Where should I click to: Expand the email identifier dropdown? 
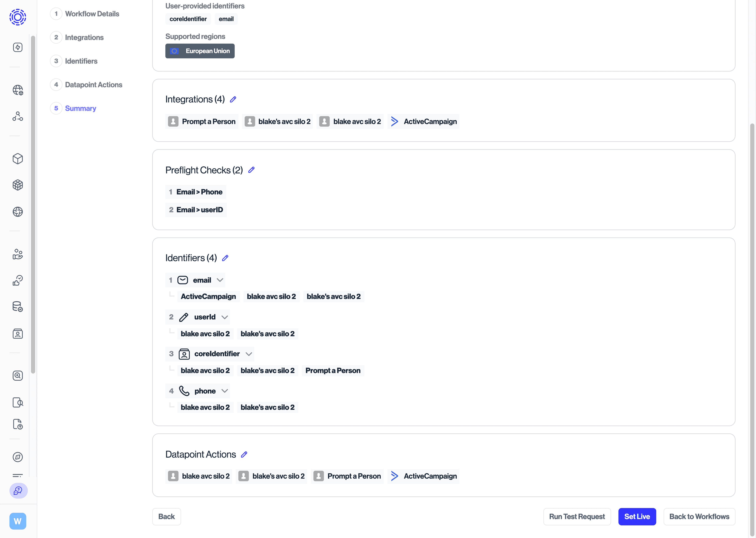tap(220, 280)
